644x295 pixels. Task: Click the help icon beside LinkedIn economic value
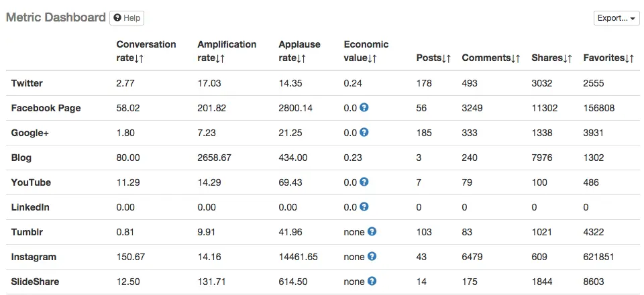click(x=364, y=207)
